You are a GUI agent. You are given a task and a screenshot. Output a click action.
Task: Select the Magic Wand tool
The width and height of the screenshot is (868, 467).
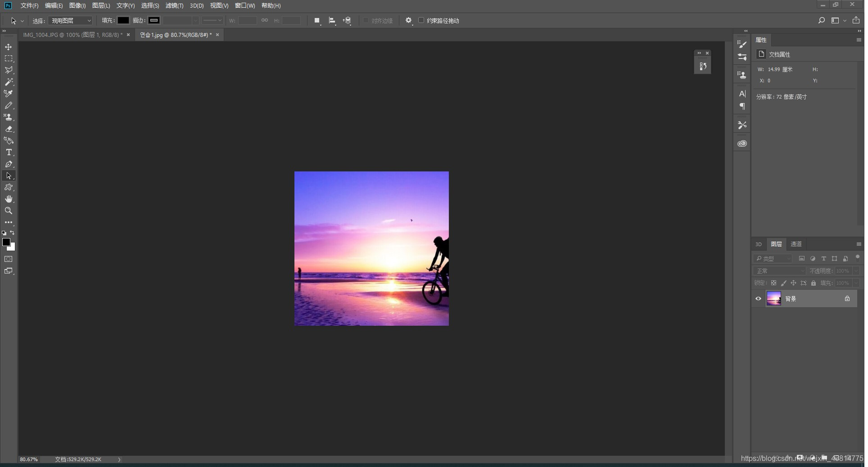click(x=9, y=82)
